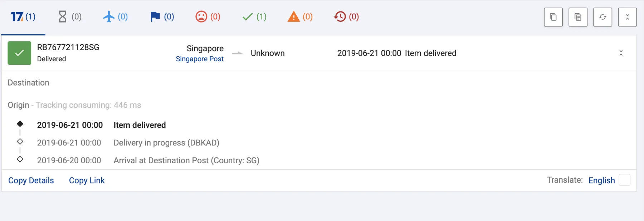The height and width of the screenshot is (221, 644).
Task: Click the red clock expired filter
Action: click(346, 17)
